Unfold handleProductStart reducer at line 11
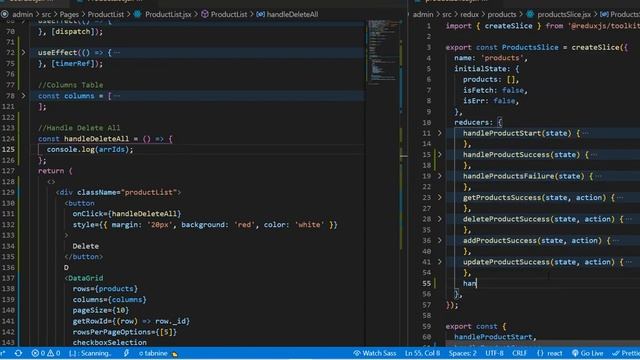This screenshot has width=640, height=360. click(440, 133)
